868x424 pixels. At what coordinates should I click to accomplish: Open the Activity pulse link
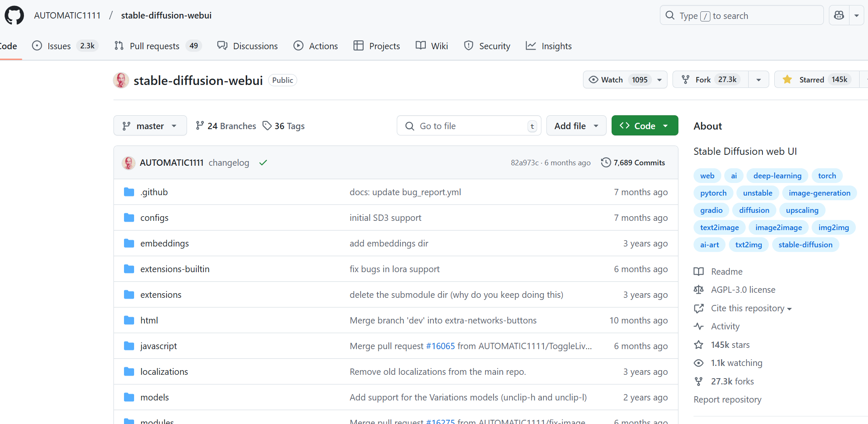point(717,326)
